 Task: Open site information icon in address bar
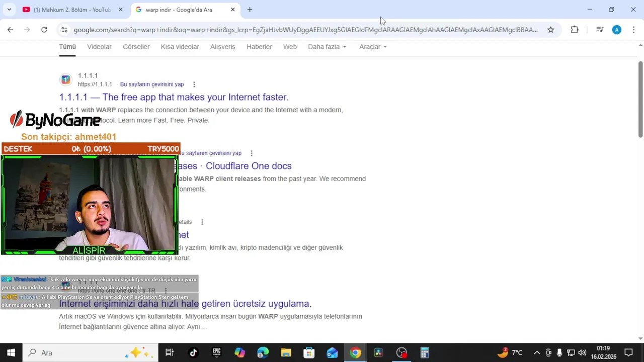tap(64, 30)
